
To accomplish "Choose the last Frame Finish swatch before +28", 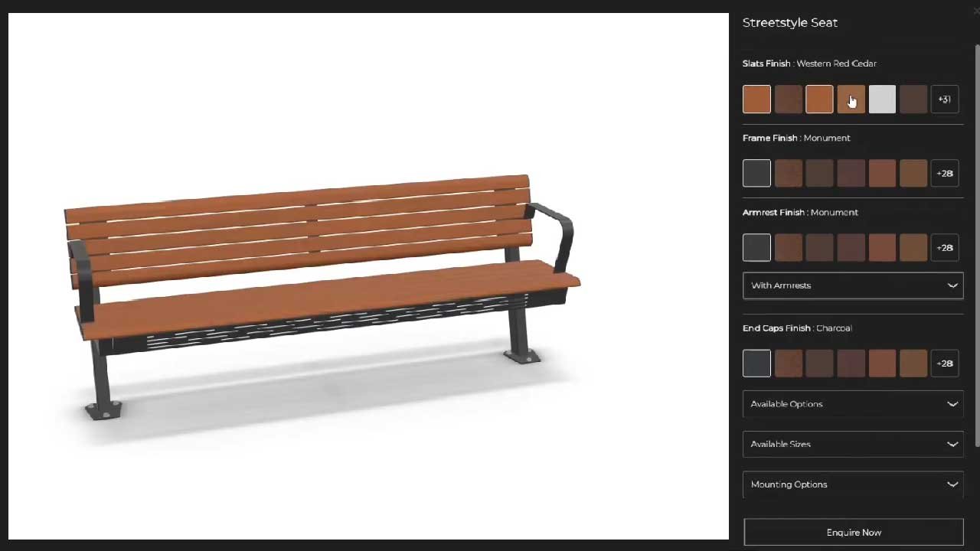I will [913, 174].
